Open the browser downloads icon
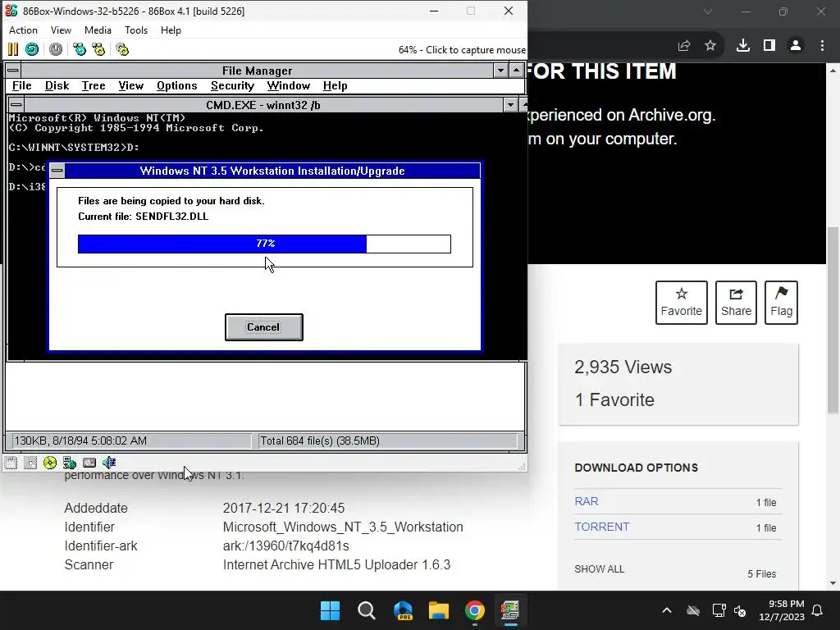840x630 pixels. point(743,46)
